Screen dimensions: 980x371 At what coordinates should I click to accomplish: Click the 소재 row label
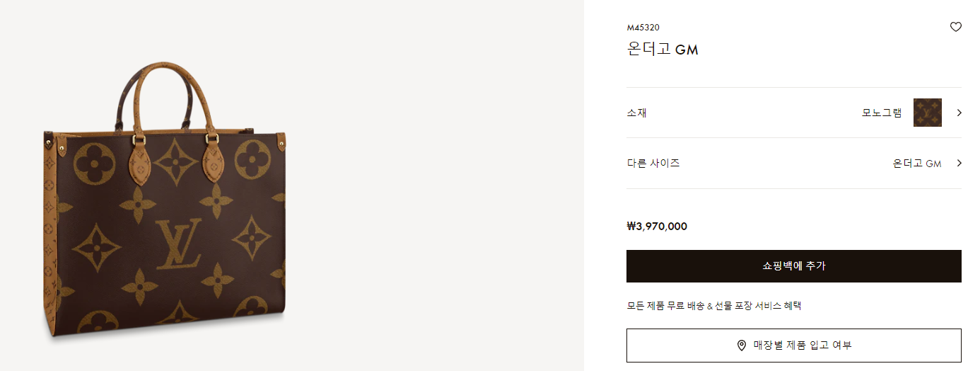point(636,113)
